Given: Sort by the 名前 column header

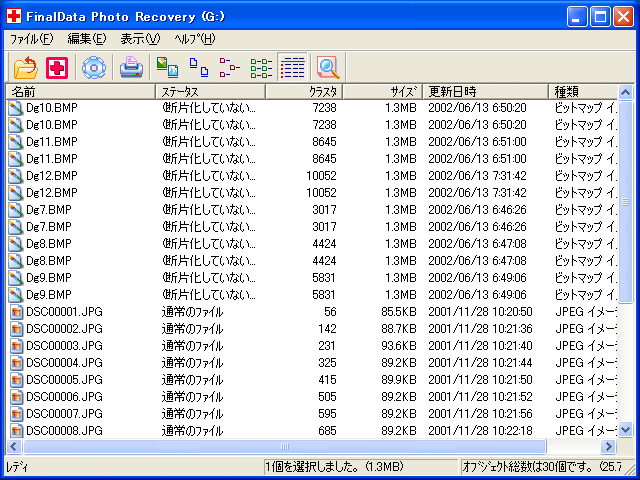Looking at the screenshot, I should tap(81, 92).
